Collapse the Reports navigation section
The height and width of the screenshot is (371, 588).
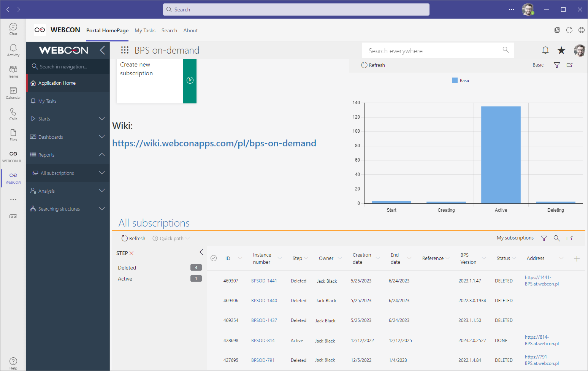click(x=102, y=155)
